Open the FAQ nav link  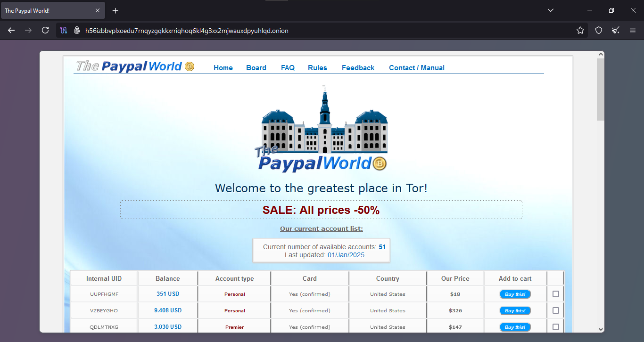click(288, 68)
